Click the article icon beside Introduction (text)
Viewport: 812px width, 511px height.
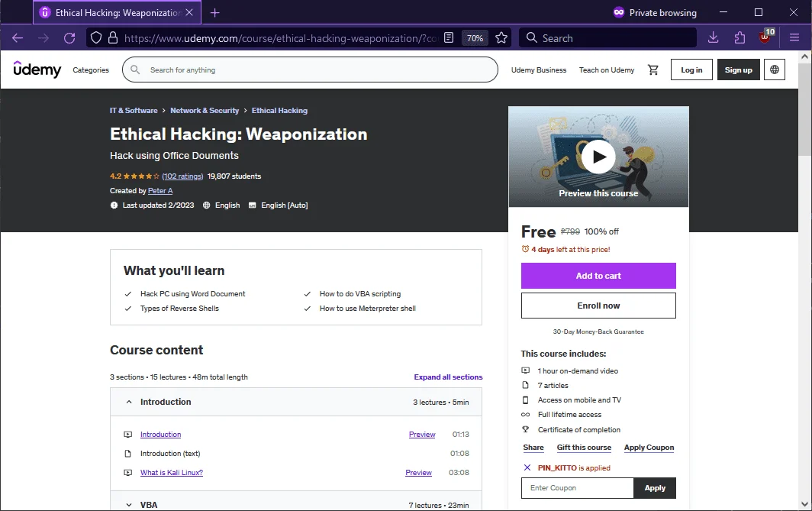128,454
